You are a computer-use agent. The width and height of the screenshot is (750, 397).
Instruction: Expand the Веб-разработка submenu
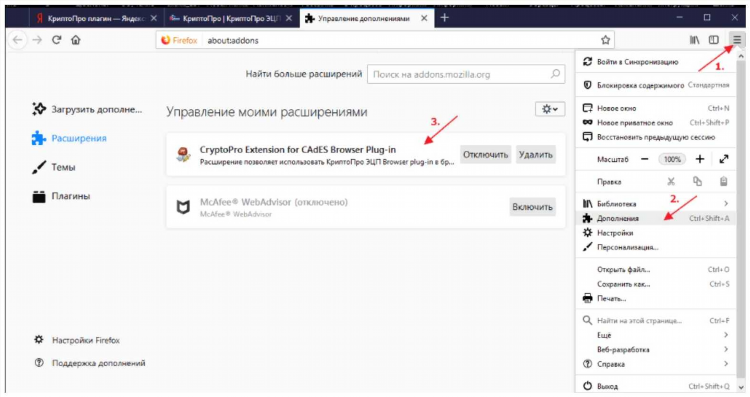click(655, 350)
